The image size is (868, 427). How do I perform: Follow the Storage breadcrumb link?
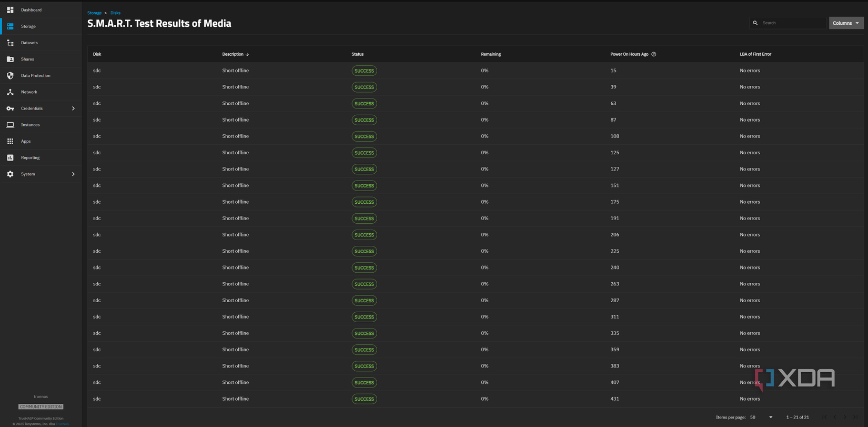pos(94,13)
